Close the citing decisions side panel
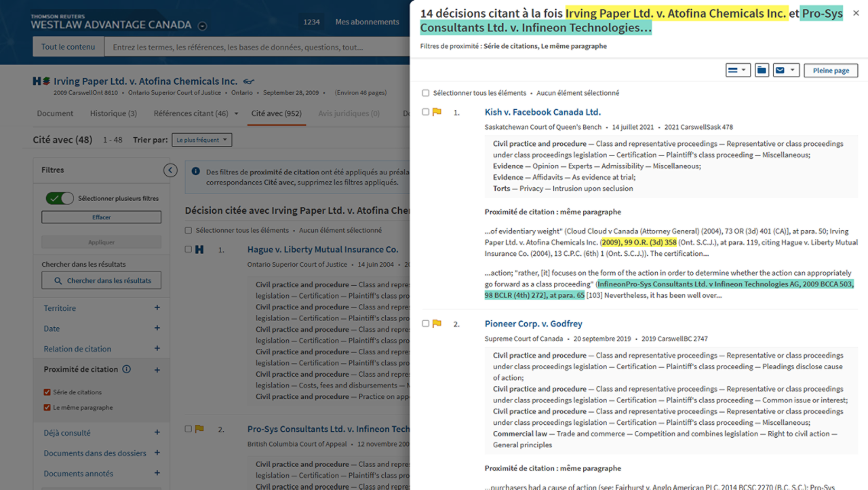The image size is (868, 490). (x=856, y=13)
